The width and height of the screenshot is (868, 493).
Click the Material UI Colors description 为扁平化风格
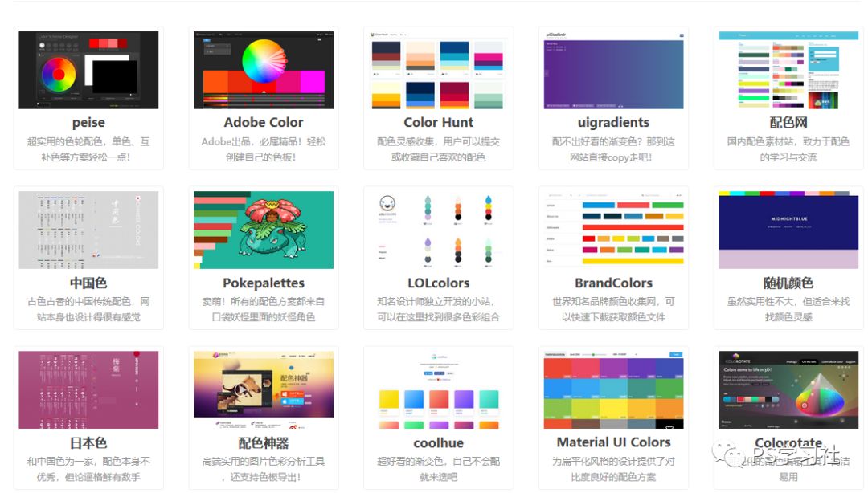click(x=613, y=469)
